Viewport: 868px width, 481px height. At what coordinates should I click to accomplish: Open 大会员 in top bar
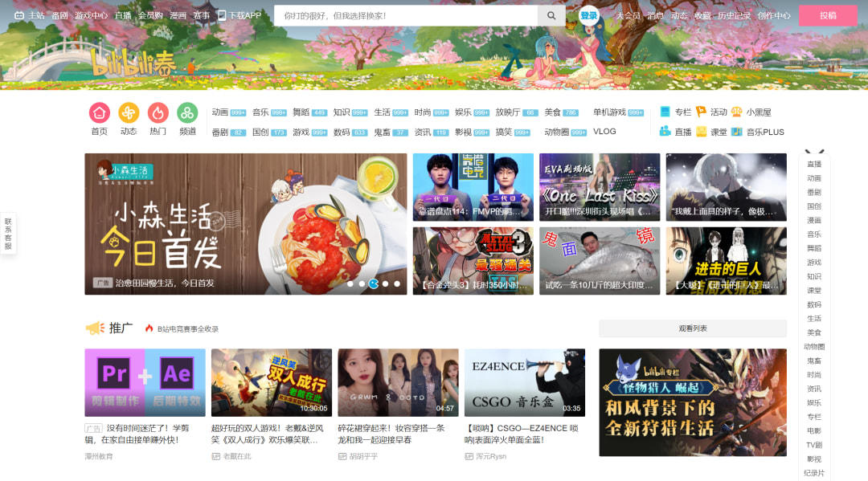(628, 15)
